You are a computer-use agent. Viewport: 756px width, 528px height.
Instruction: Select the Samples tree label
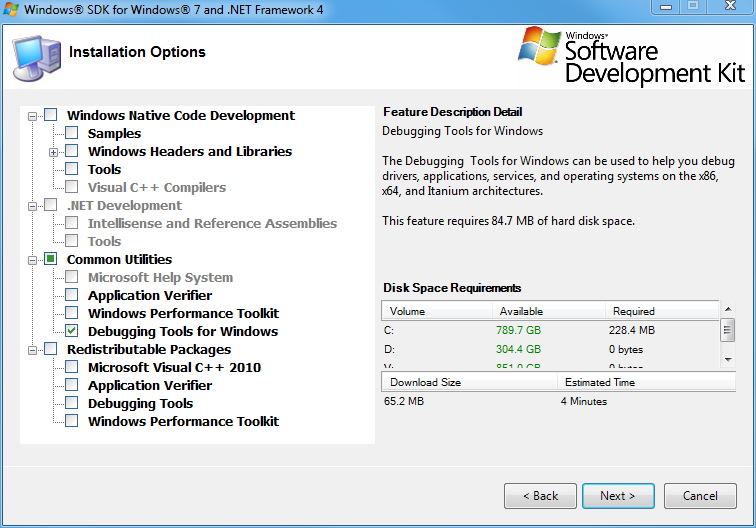pos(114,133)
